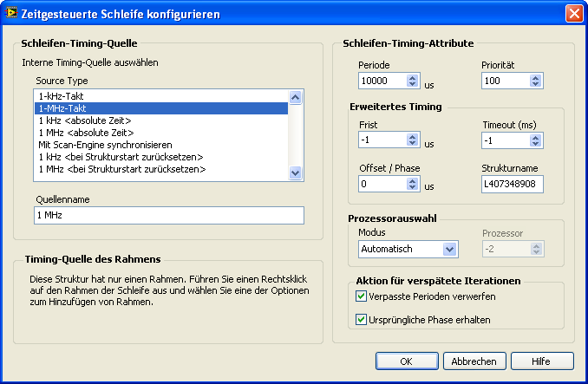The image size is (588, 384).
Task: Decrement the Timeout (ms) spinner value
Action: click(535, 144)
